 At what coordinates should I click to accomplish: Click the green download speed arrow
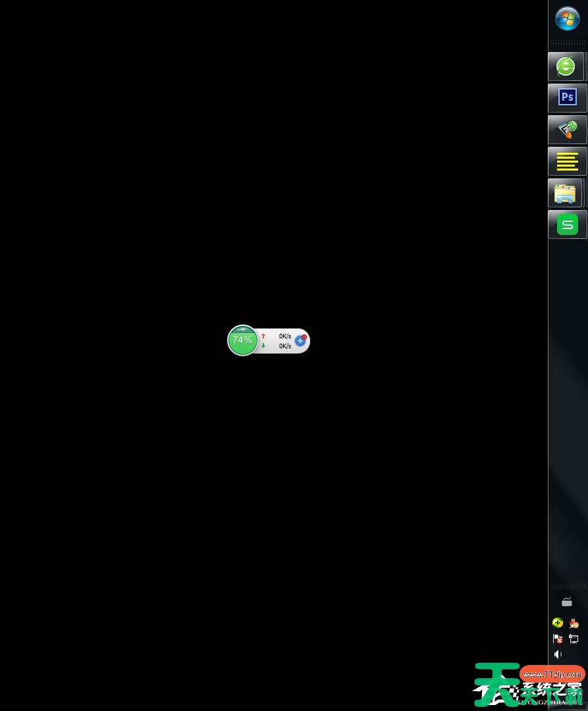[263, 346]
